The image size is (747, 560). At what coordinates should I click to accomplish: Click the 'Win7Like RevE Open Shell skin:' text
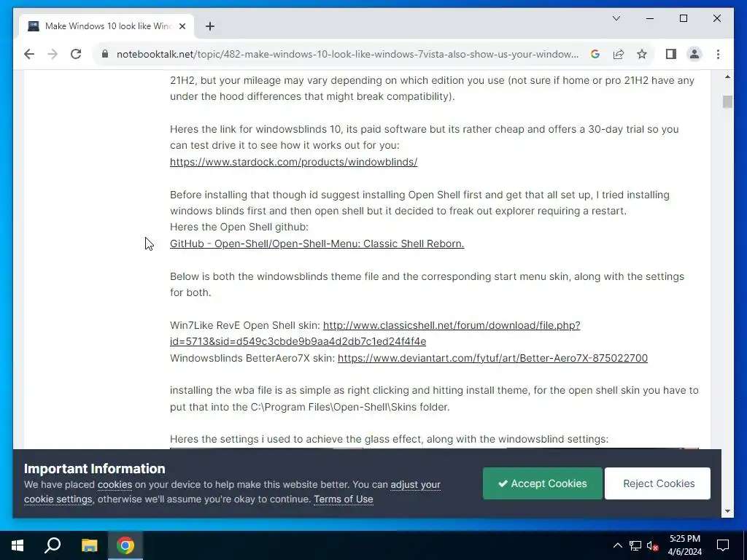(245, 325)
